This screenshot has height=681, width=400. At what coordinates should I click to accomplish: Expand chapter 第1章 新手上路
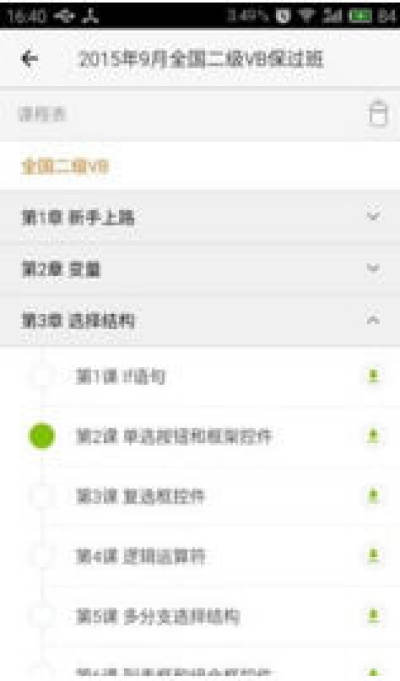tap(200, 217)
